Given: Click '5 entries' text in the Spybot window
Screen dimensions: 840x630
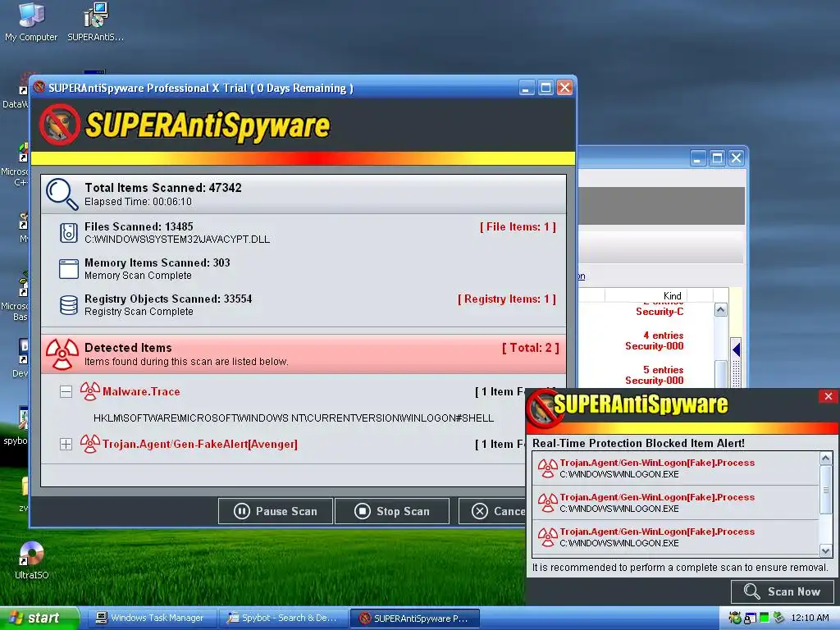Looking at the screenshot, I should pos(663,370).
